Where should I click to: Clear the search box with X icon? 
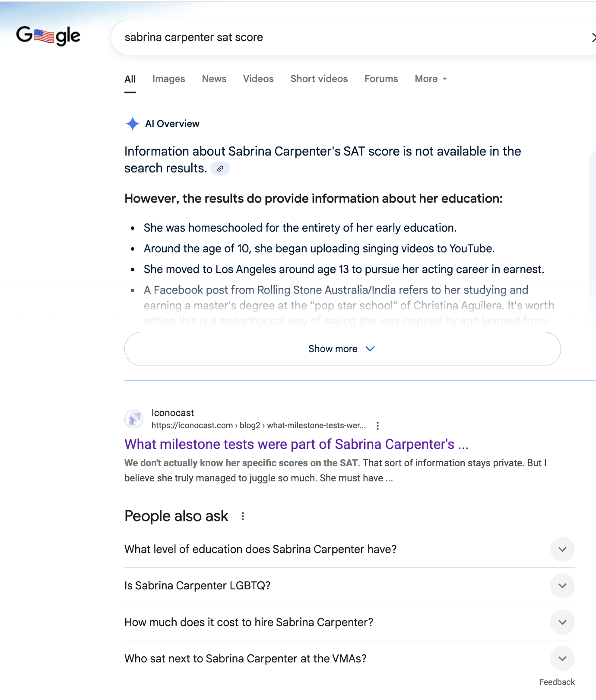593,38
